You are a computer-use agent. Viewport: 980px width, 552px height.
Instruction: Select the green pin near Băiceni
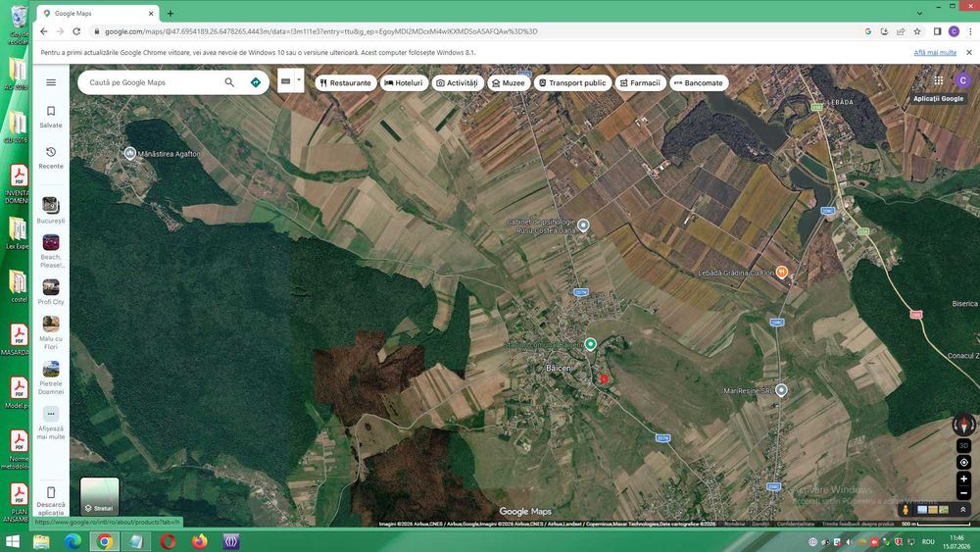point(590,344)
